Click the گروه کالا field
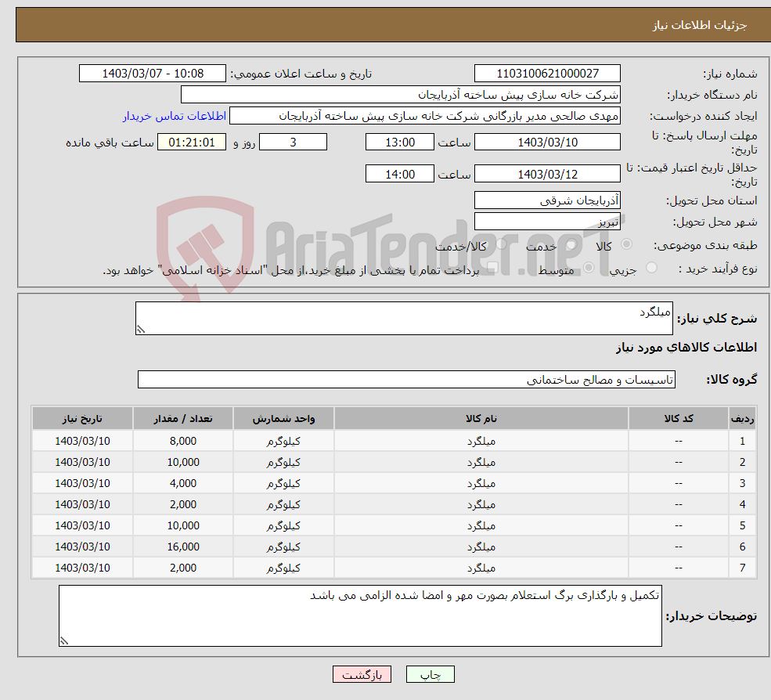This screenshot has height=700, width=771. tap(407, 379)
